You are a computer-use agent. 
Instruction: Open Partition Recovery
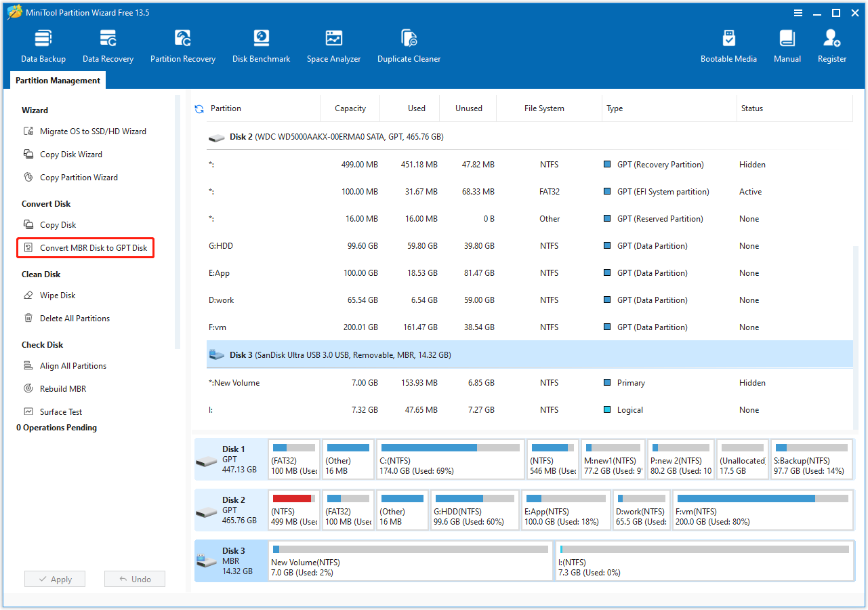click(x=182, y=44)
